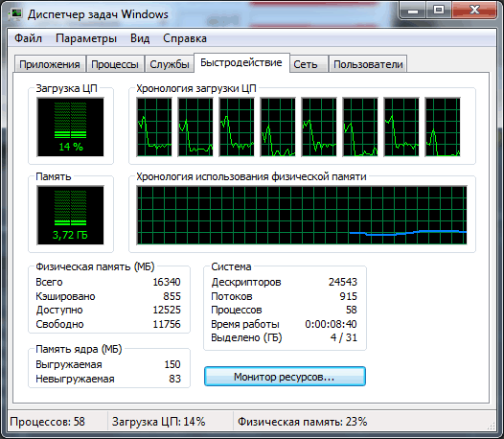Click the Свободно value 11756
This screenshot has width=504, height=439.
click(167, 324)
